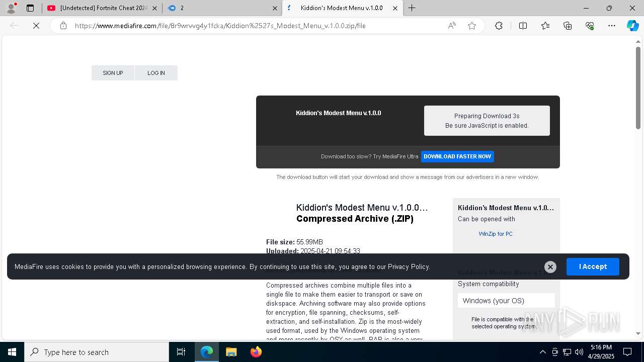The image size is (644, 362).
Task: Open the tab actions menu icon
Action: (30, 8)
